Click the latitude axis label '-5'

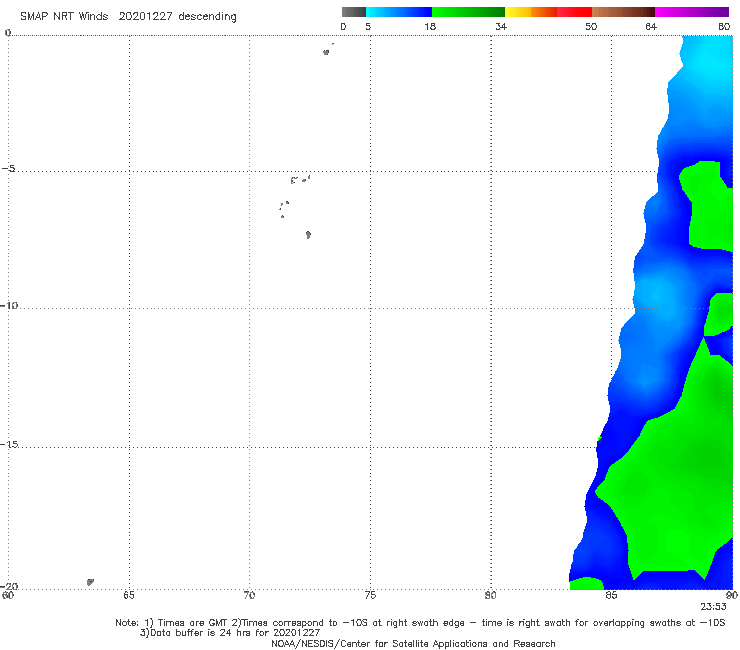click(9, 169)
